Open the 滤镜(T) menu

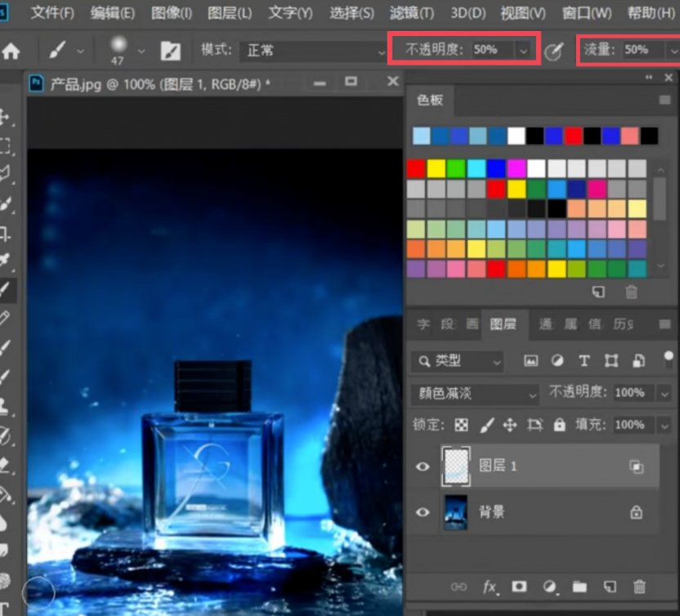412,12
